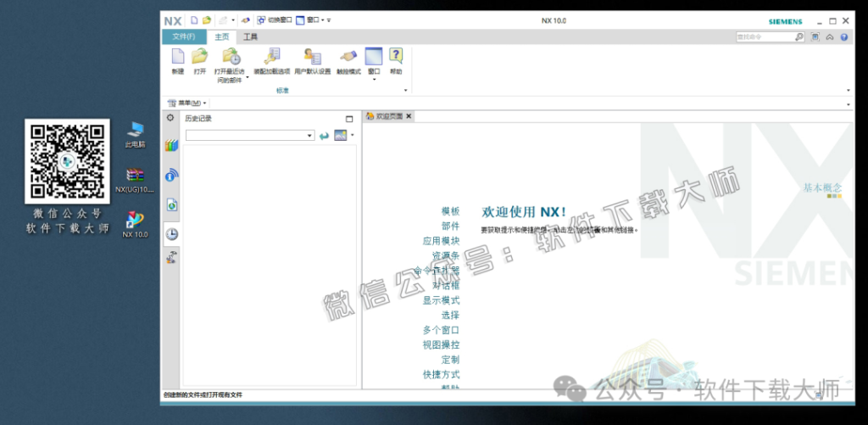Open resource bar settings gear icon
This screenshot has height=425, width=868.
pyautogui.click(x=170, y=118)
